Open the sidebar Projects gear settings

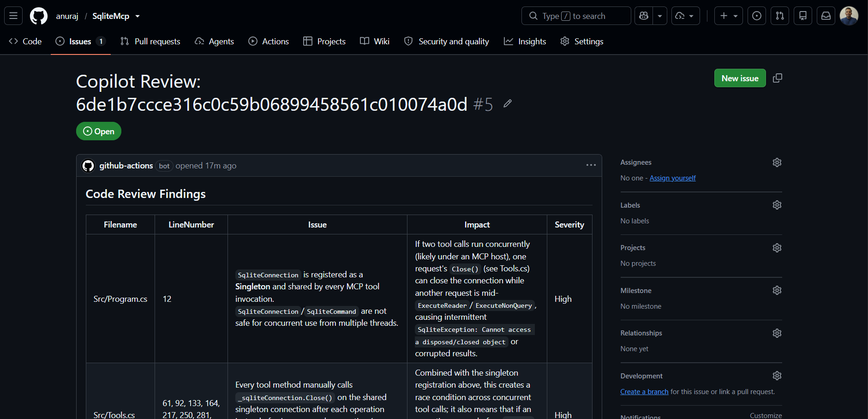(x=777, y=248)
